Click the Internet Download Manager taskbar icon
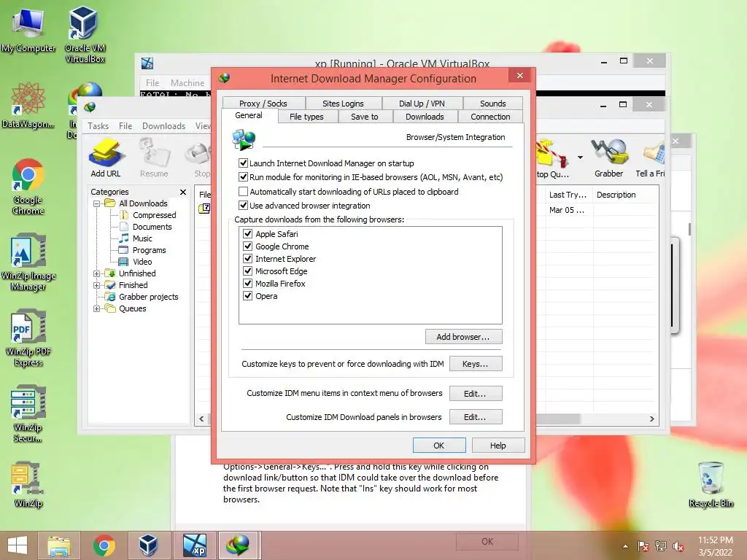 point(239,545)
